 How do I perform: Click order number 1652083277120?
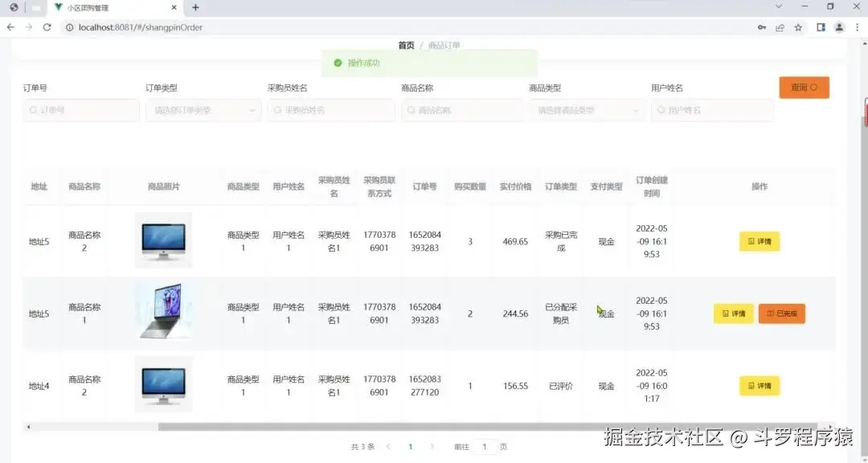pos(424,386)
